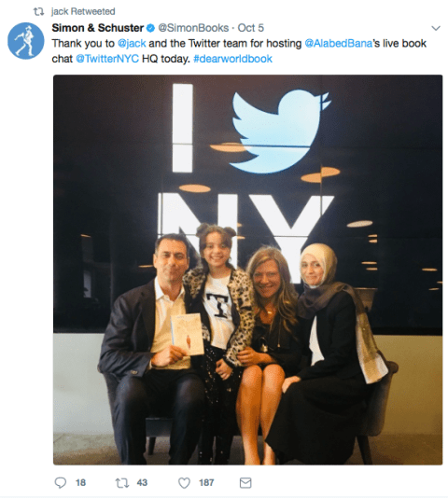Visit the @TwitterNYC mention link
448x499 pixels.
pos(107,59)
